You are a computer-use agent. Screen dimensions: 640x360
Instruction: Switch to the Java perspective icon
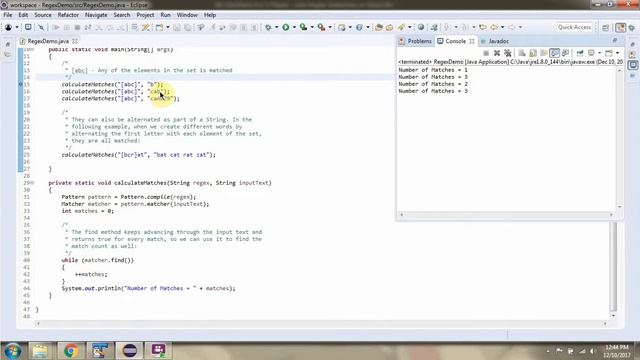[x=620, y=27]
